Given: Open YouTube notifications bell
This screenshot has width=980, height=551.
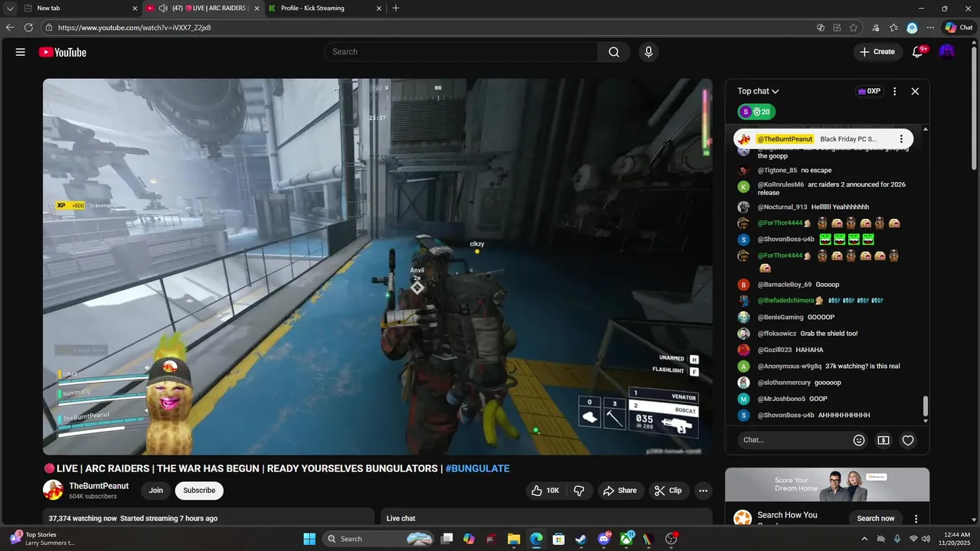Looking at the screenshot, I should (918, 52).
